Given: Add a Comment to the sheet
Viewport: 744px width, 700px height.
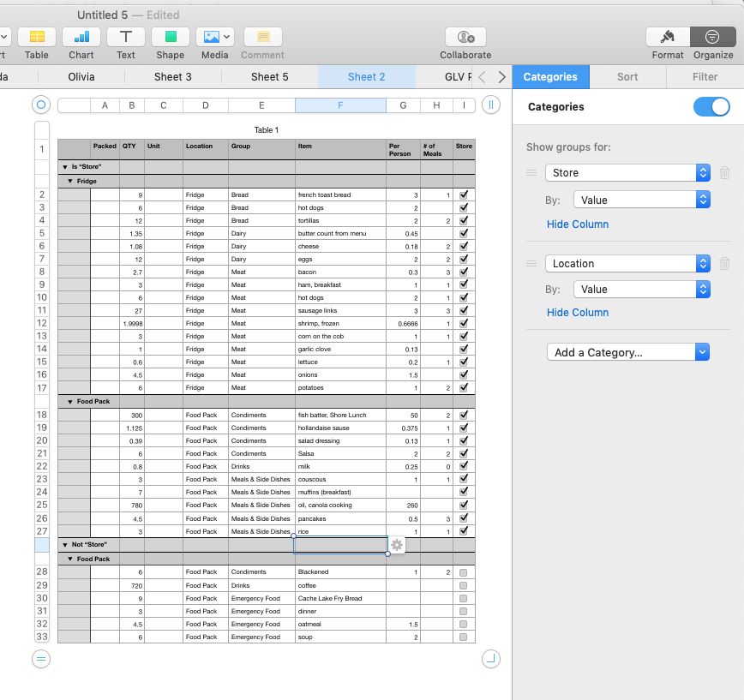Looking at the screenshot, I should point(262,37).
